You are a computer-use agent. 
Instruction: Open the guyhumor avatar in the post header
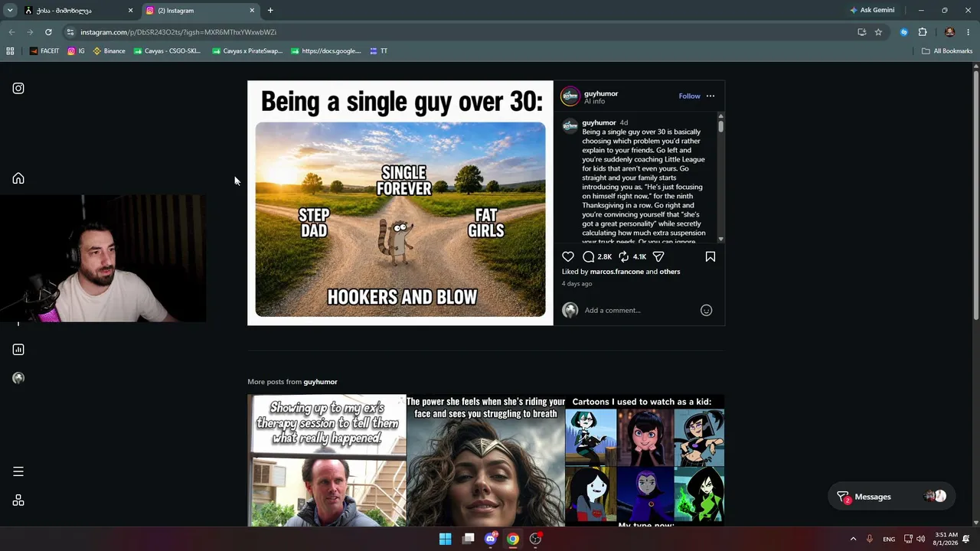(570, 96)
